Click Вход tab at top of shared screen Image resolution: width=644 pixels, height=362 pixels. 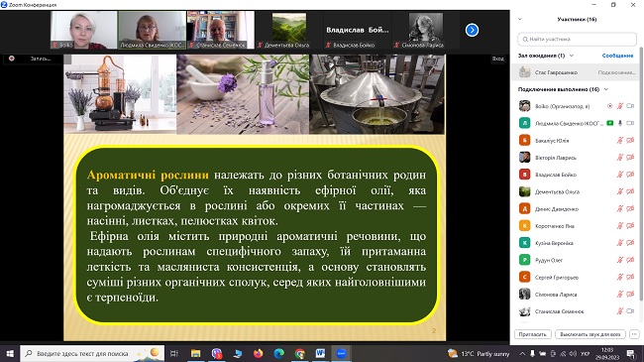click(x=497, y=59)
